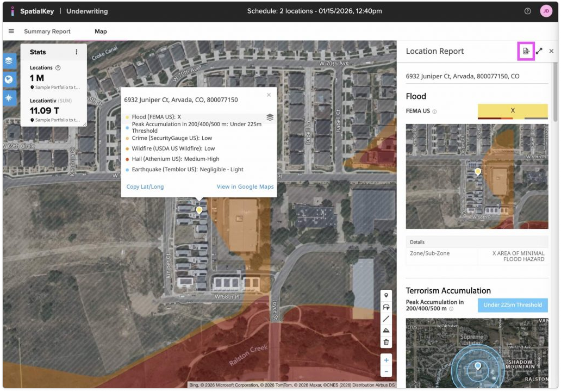Viewport: 561px width, 392px height.
Task: Expand the Location Report panel
Action: [x=539, y=51]
